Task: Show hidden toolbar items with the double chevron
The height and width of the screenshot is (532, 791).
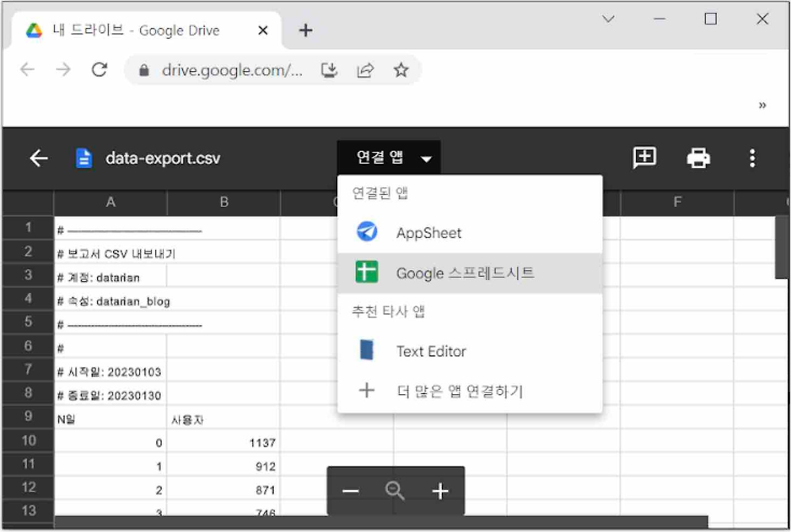Action: 763,105
